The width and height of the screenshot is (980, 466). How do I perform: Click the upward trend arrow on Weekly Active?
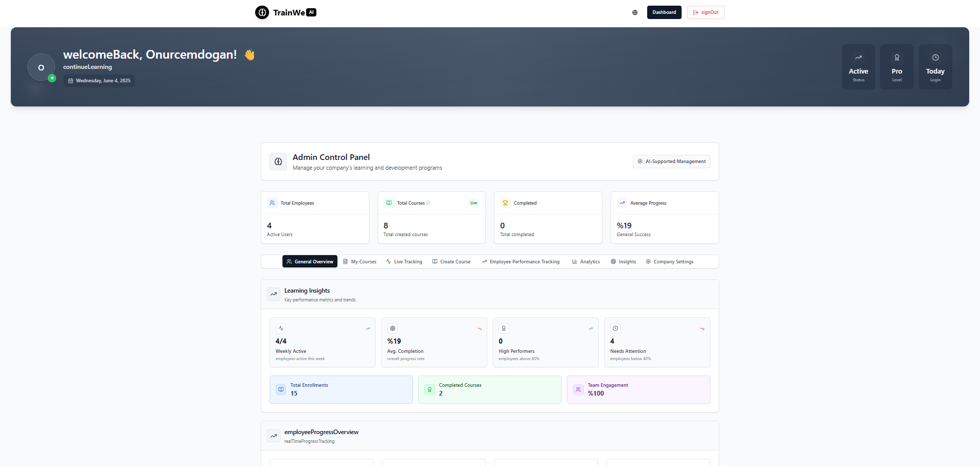pyautogui.click(x=368, y=329)
